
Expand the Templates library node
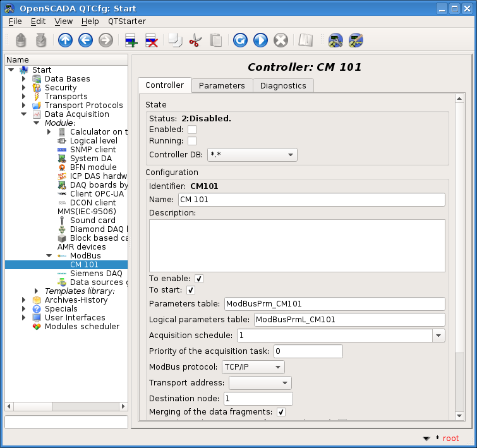(x=36, y=291)
